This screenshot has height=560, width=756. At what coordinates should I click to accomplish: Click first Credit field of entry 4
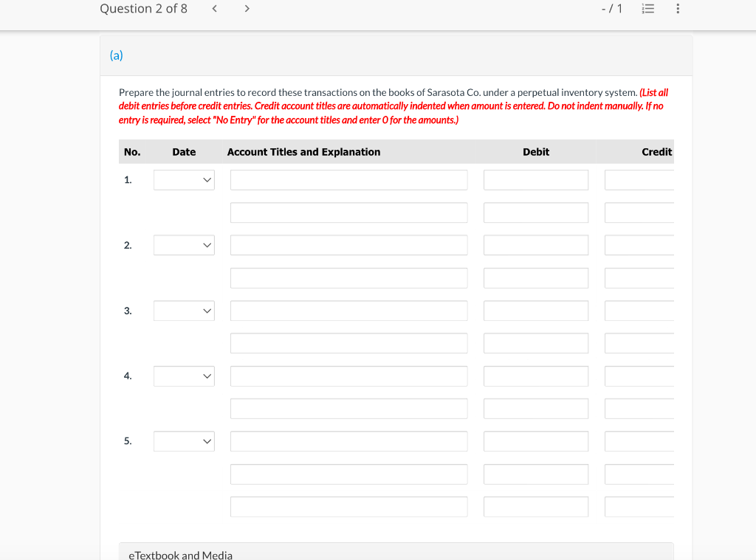[639, 376]
